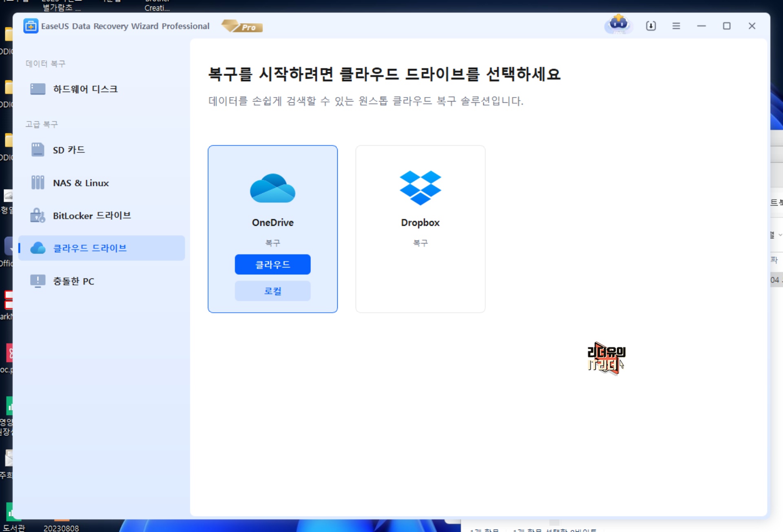Select 하드웨어 디스크 menu item

(85, 89)
